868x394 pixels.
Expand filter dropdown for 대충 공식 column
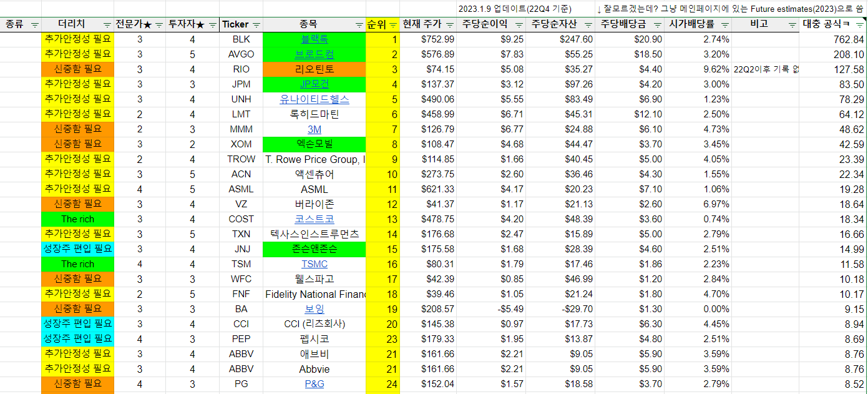point(860,24)
